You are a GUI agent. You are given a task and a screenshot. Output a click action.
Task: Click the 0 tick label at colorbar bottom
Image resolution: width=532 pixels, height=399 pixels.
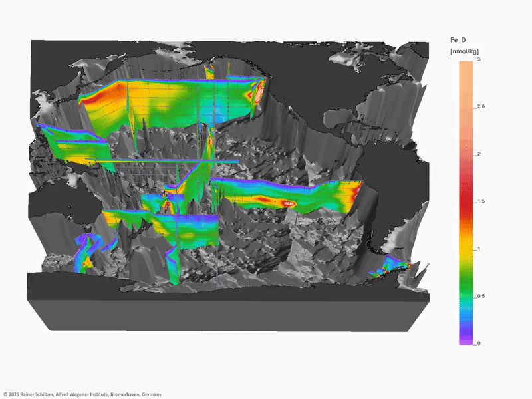point(479,343)
